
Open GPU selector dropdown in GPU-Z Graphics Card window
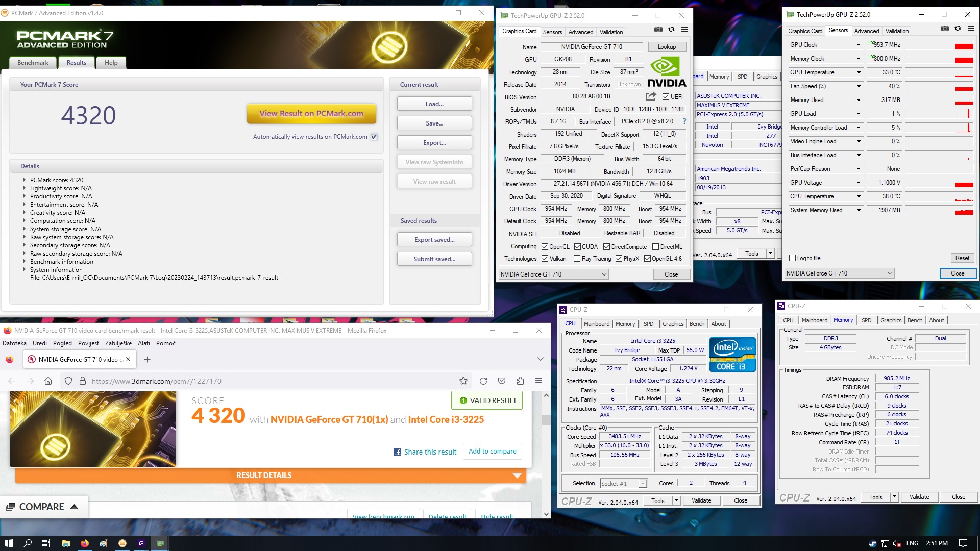click(554, 274)
